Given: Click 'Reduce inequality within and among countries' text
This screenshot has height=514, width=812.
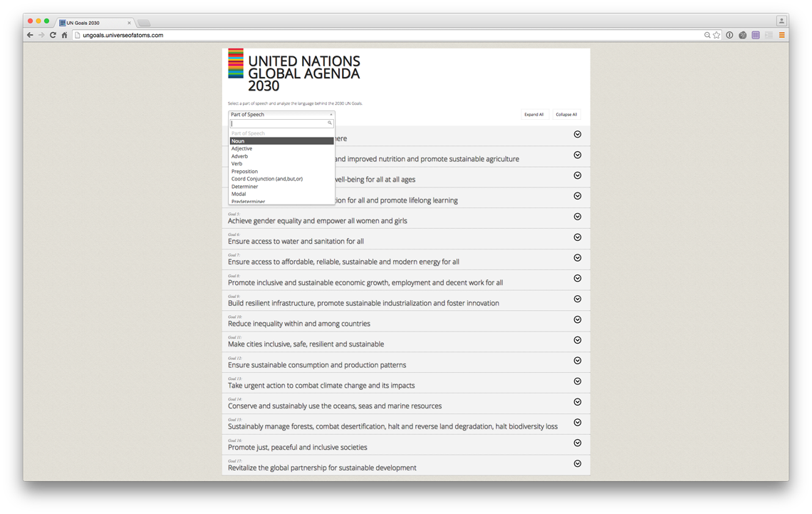Looking at the screenshot, I should point(299,324).
